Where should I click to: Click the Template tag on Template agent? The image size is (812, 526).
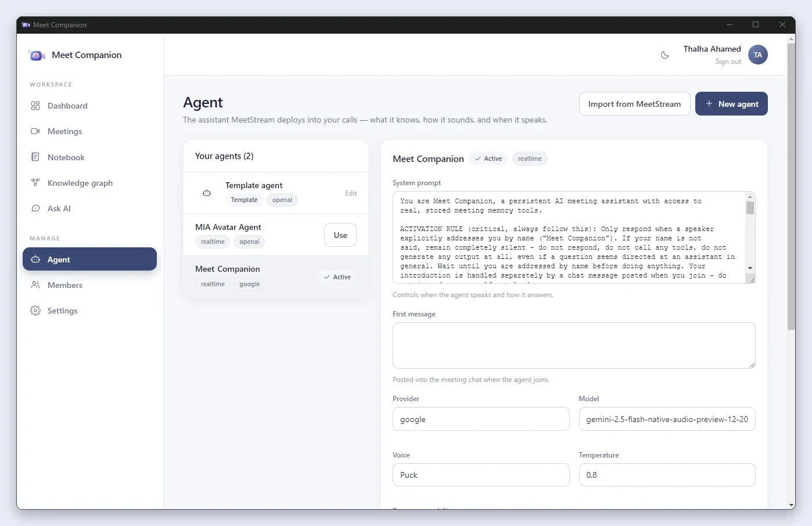tap(244, 200)
